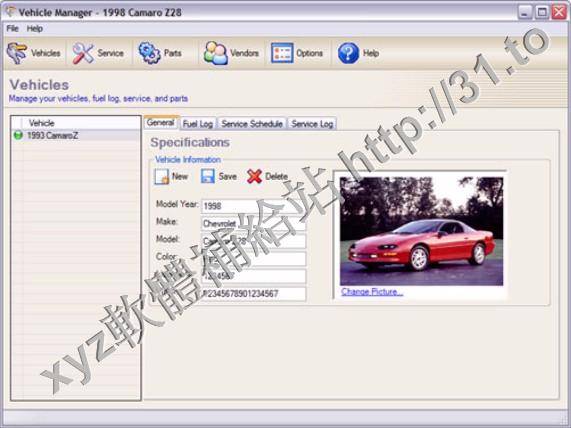571x428 pixels.
Task: Open the Parts gears icon
Action: pos(149,53)
